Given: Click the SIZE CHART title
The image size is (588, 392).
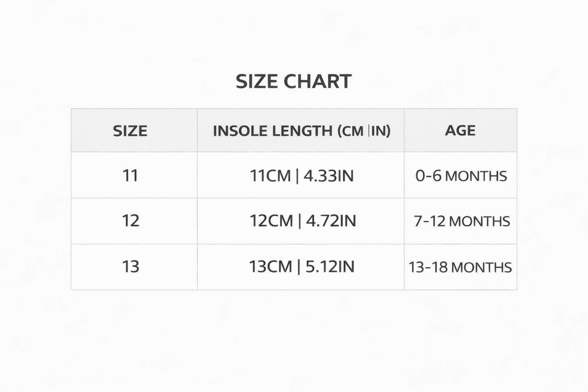Looking at the screenshot, I should (x=293, y=81).
